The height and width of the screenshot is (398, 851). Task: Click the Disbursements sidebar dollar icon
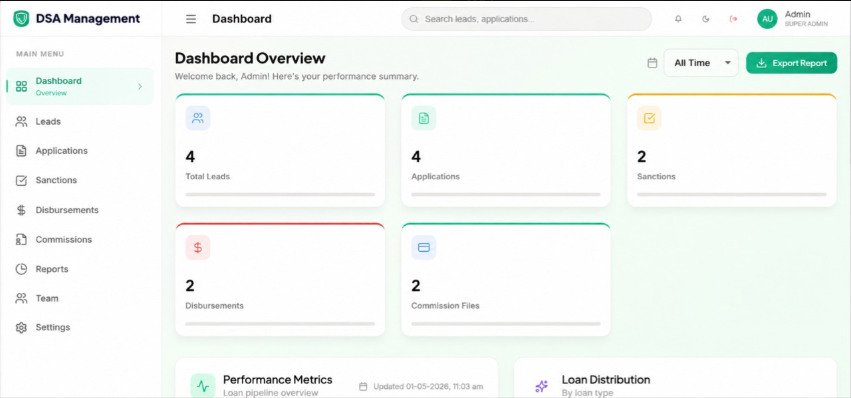pyautogui.click(x=21, y=210)
